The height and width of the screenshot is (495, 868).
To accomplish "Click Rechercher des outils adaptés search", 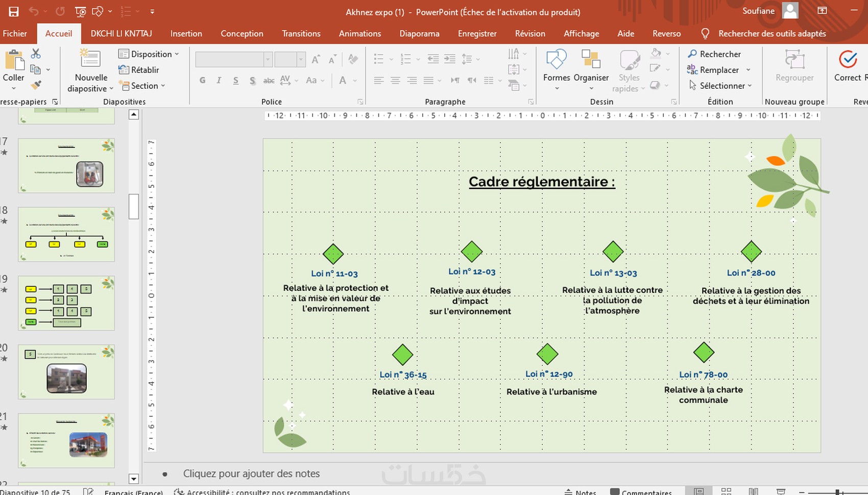I will (772, 34).
